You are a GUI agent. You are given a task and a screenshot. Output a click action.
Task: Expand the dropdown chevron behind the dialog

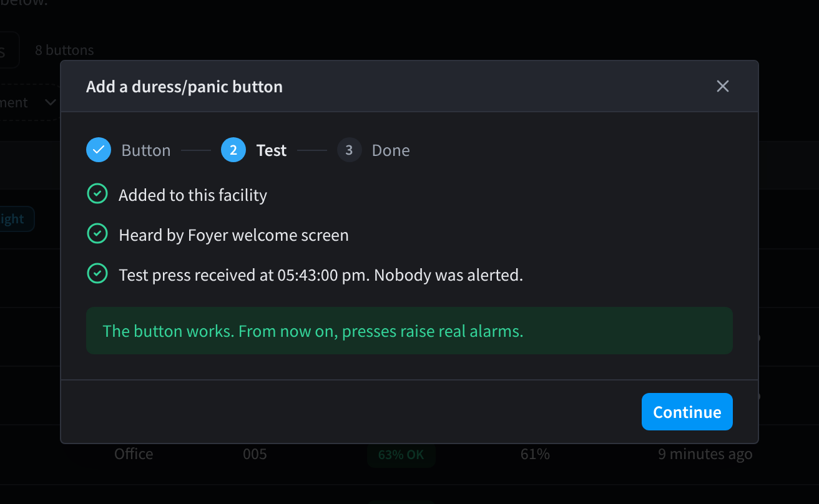(x=51, y=102)
